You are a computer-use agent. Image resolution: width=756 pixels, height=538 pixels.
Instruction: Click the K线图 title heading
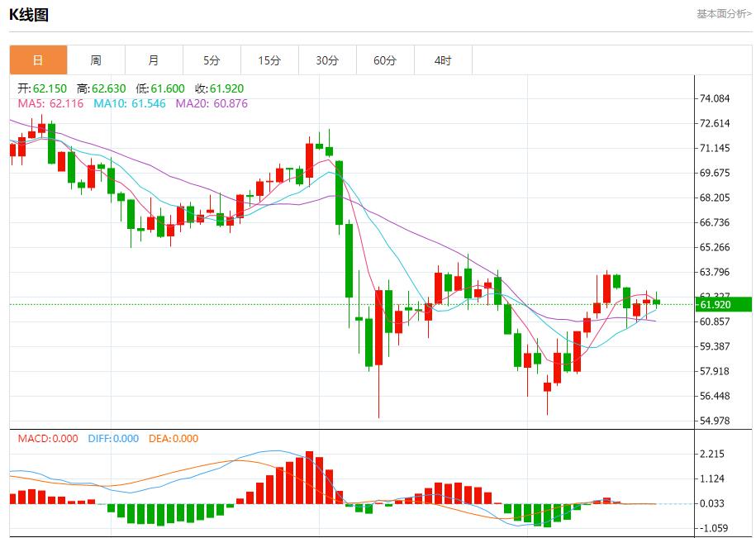(x=29, y=15)
